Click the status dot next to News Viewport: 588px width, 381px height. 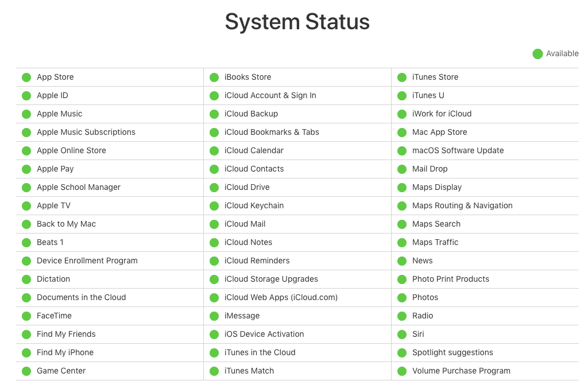point(402,261)
